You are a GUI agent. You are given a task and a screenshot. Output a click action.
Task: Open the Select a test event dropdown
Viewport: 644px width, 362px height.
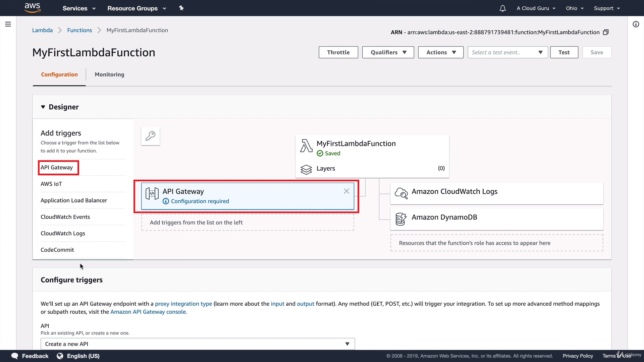[x=507, y=52]
